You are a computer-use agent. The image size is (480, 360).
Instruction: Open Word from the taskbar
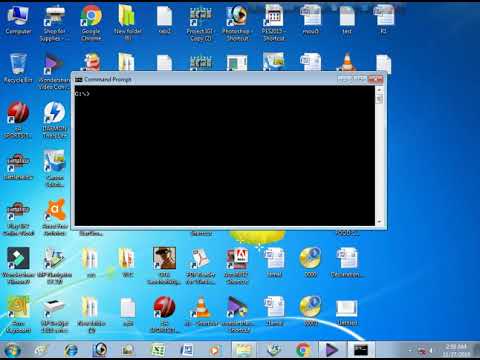(186, 350)
